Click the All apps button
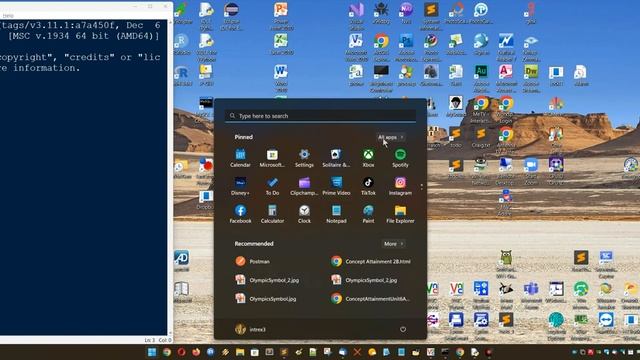640x360 pixels. [391, 137]
